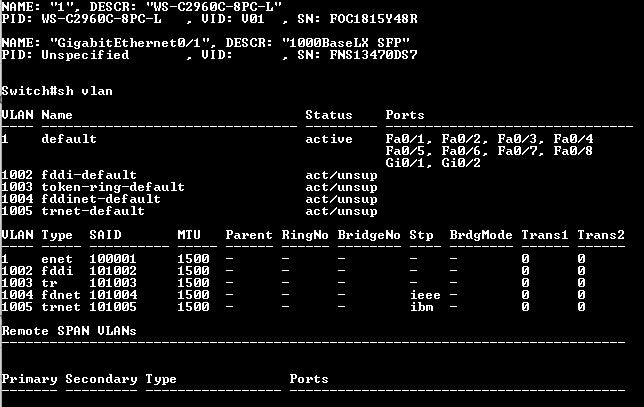Select the description "WS-C2960C-8PC-L" in quotes
Screen dimensions: 644x407
point(213,7)
